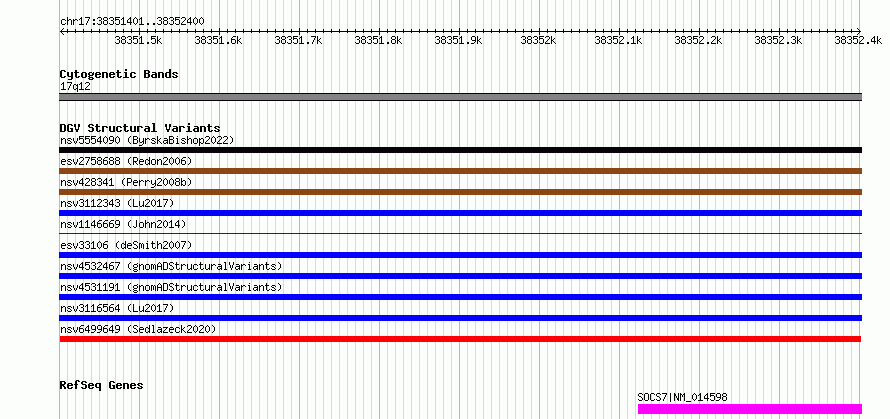
Task: Click the 38352k ruler tick label
Action: point(538,40)
